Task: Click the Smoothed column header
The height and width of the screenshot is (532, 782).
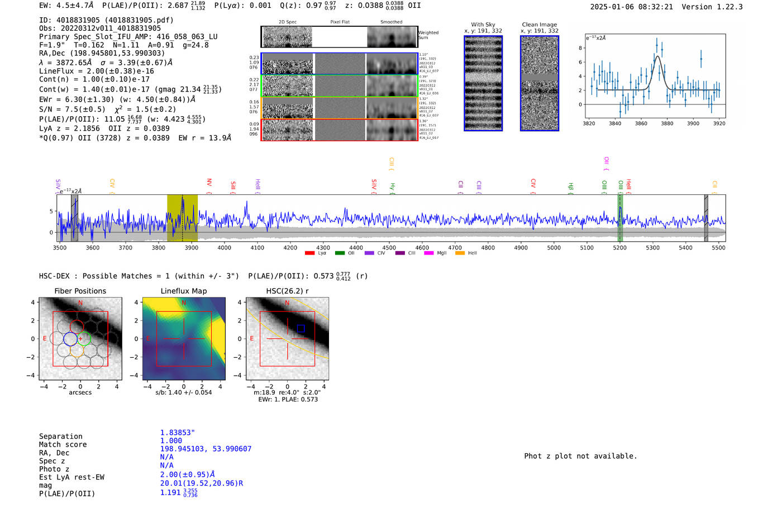Action: (392, 22)
